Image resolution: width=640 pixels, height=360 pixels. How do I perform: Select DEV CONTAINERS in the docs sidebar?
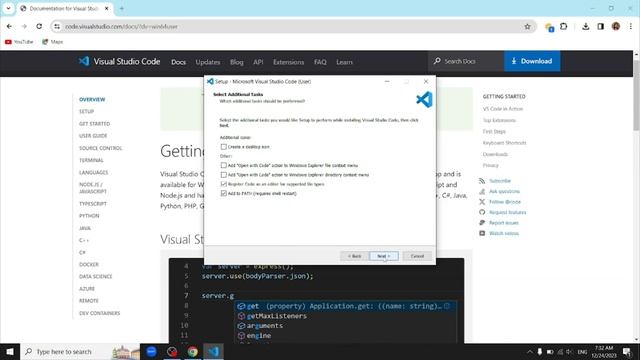100,313
